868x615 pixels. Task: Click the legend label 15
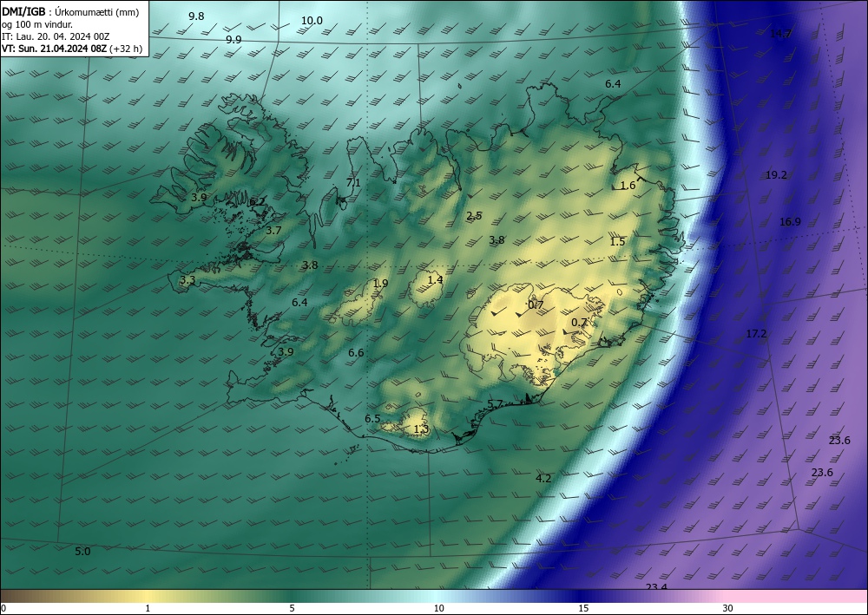[x=583, y=609]
